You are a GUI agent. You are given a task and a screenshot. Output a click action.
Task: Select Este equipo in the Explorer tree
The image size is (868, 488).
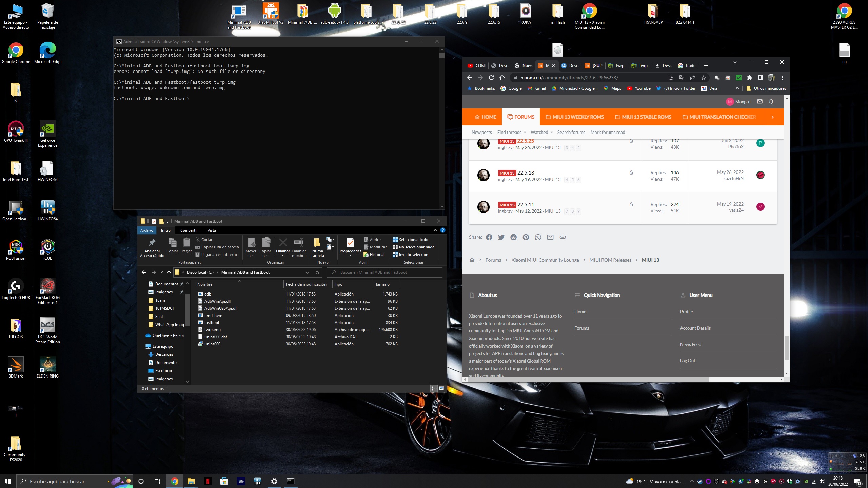(x=163, y=346)
